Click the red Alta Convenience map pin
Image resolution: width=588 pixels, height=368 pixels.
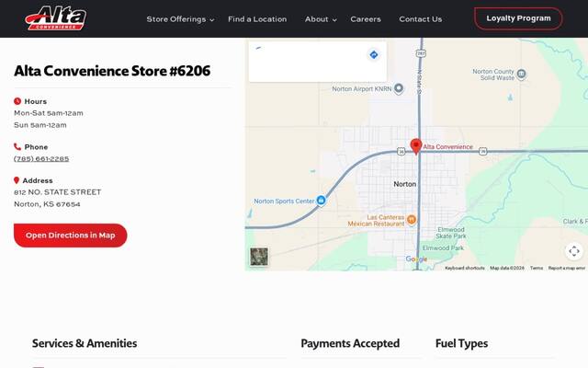416,146
